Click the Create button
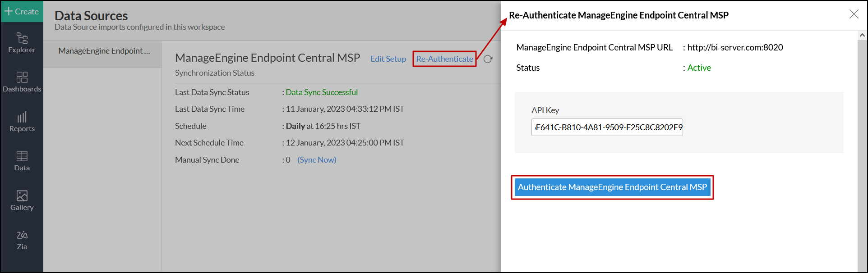This screenshot has width=868, height=273. tap(22, 11)
